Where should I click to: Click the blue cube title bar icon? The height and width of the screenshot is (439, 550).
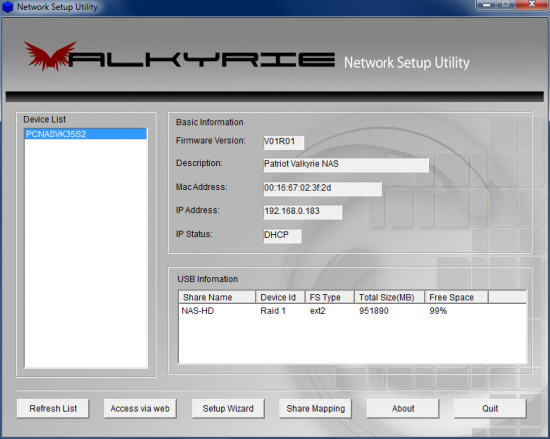pyautogui.click(x=7, y=7)
